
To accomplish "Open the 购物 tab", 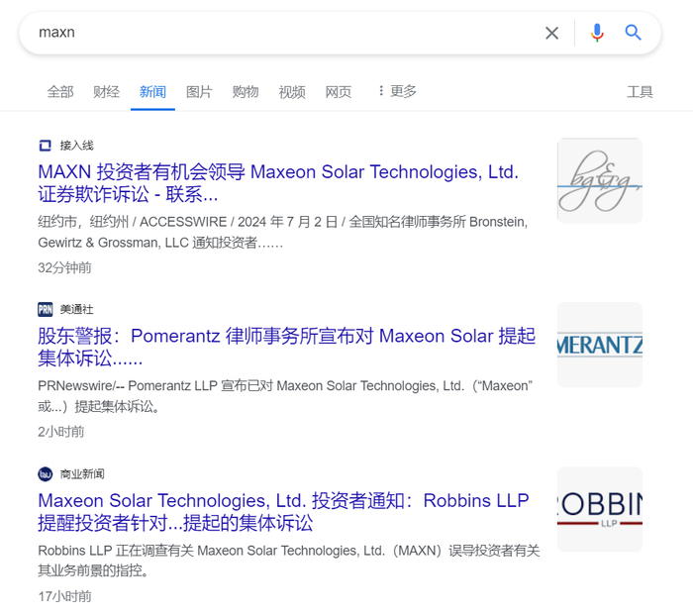I will point(246,92).
